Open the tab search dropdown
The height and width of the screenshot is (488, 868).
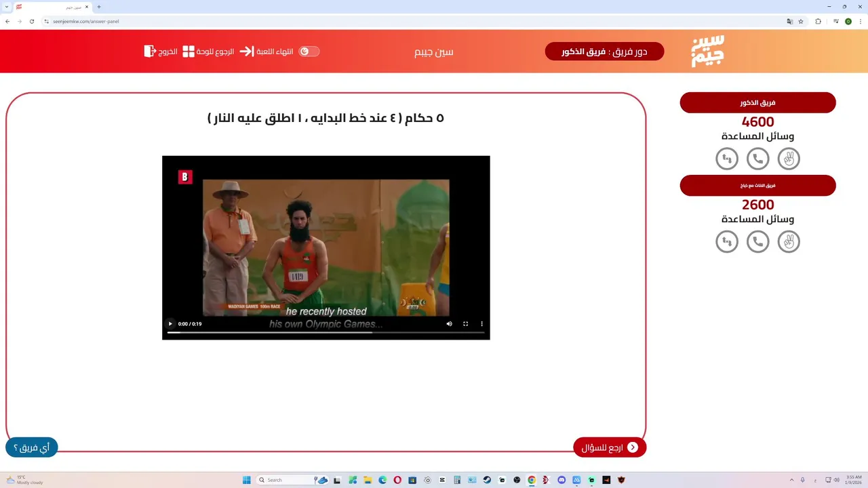pyautogui.click(x=5, y=7)
